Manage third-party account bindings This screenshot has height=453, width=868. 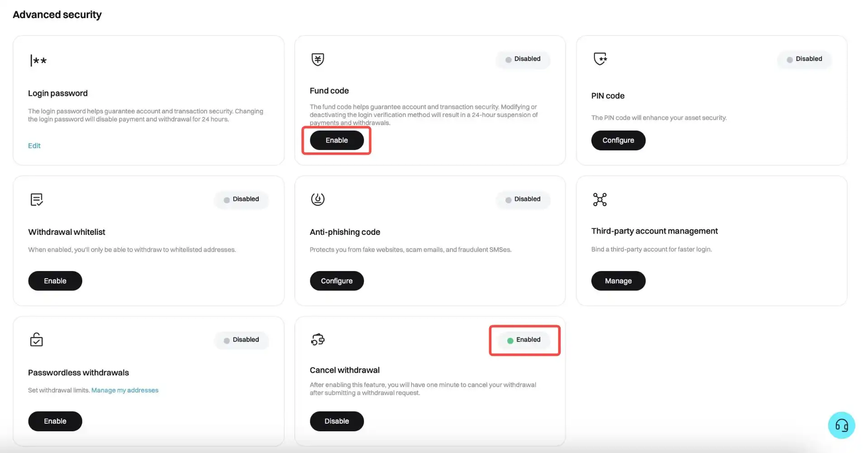[x=618, y=281]
